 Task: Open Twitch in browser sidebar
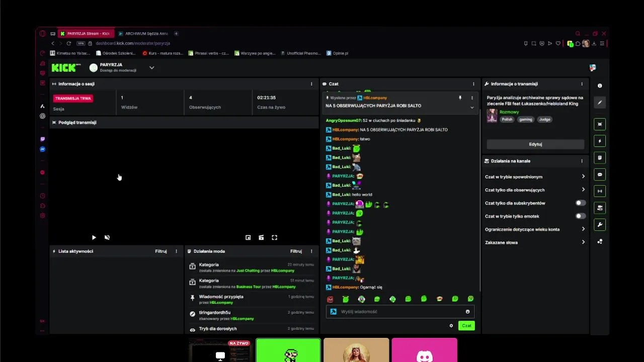(x=42, y=139)
